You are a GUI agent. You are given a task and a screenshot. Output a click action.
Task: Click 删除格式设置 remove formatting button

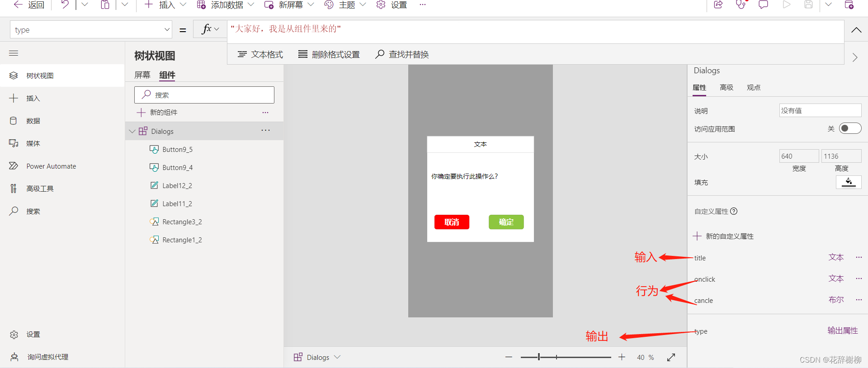tap(329, 54)
